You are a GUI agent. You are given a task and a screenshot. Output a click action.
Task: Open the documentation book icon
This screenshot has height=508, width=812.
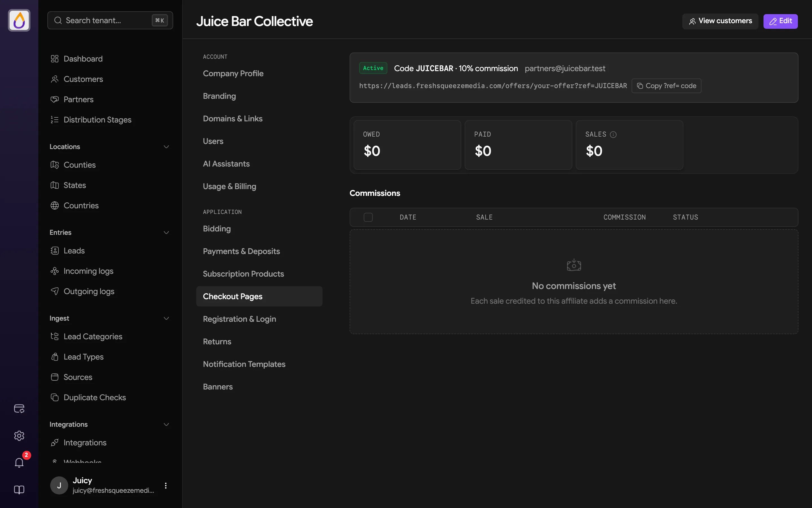point(19,490)
